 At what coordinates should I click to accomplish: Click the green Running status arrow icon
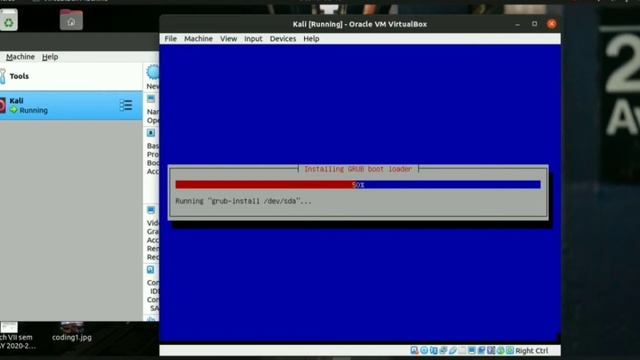point(14,110)
